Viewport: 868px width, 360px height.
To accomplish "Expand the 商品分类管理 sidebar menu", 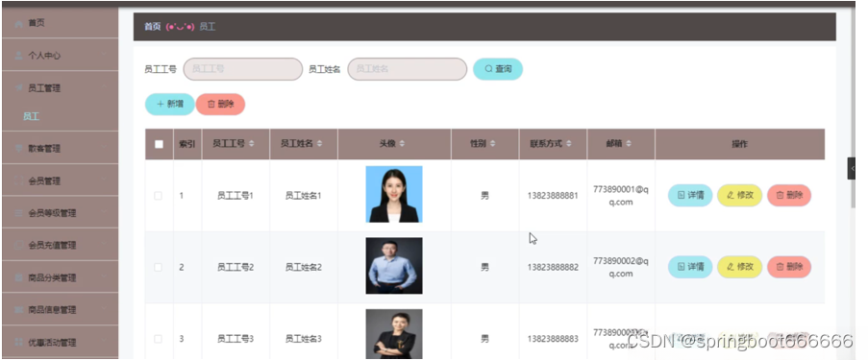I will point(60,277).
